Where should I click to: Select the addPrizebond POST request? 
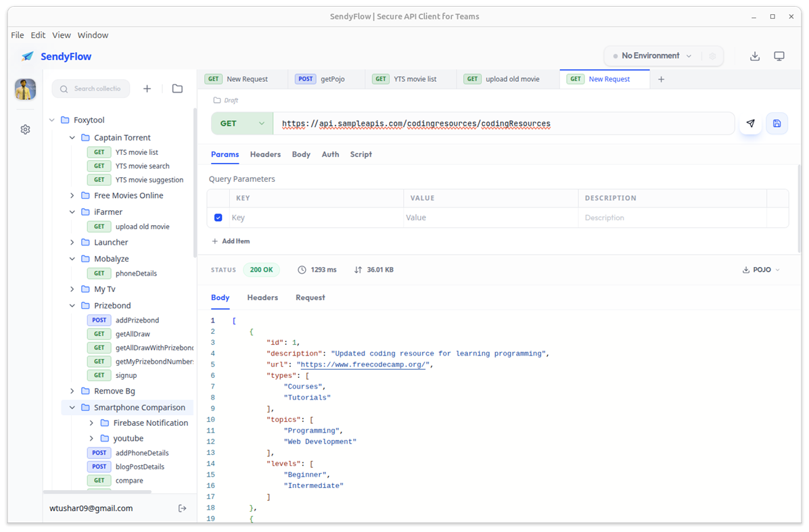click(123, 320)
